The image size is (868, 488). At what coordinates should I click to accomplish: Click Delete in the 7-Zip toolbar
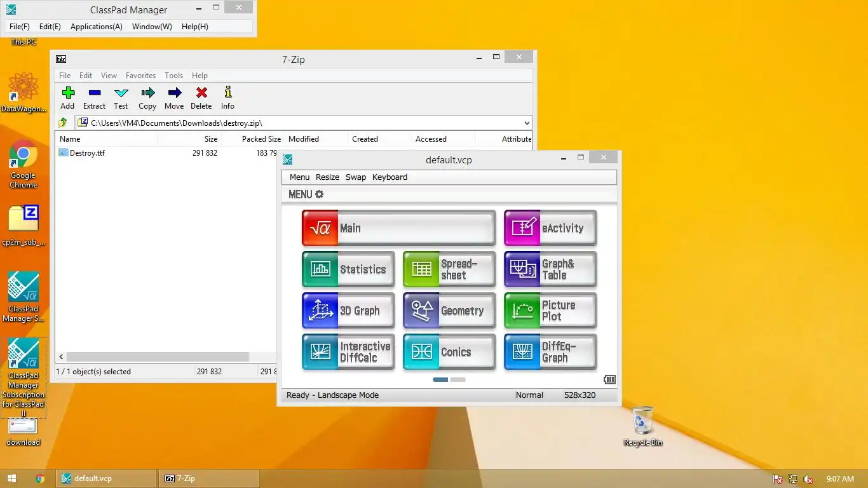(201, 98)
